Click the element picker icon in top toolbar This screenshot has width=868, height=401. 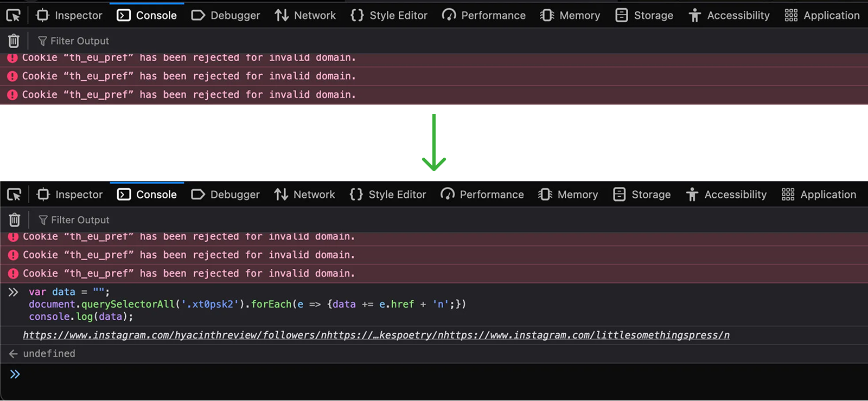point(14,15)
